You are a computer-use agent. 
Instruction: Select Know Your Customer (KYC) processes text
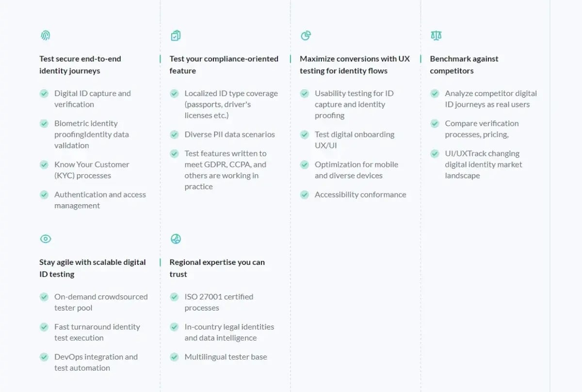pos(92,170)
